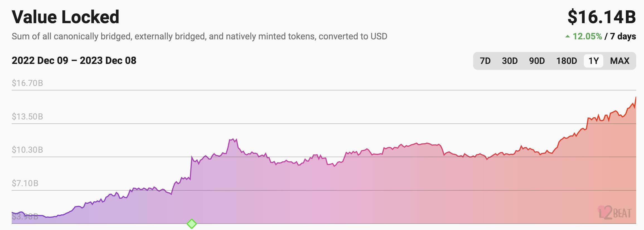Click the 2022 Dec 09 – 2023 Dec 08 date range
Viewport: 644px width, 230px height.
(x=74, y=61)
